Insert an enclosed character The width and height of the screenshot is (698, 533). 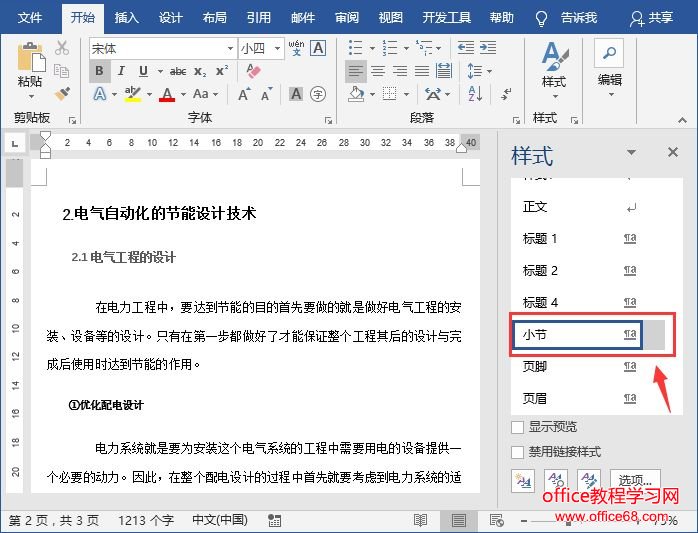(317, 94)
